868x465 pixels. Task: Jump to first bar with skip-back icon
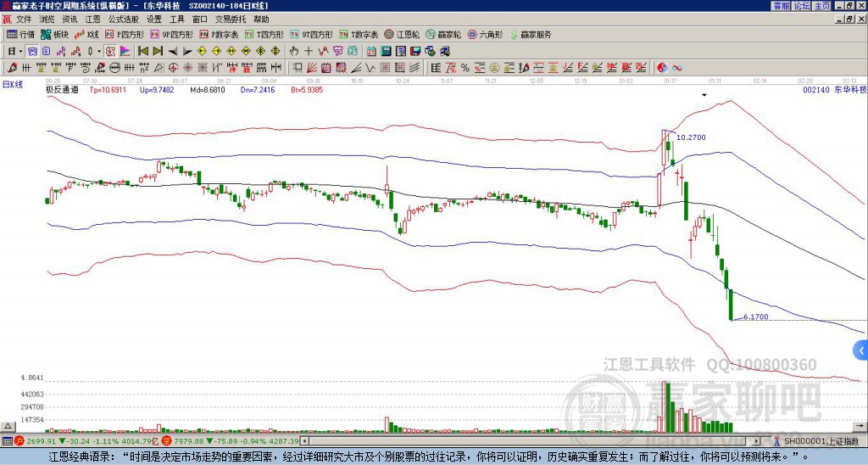pyautogui.click(x=142, y=52)
